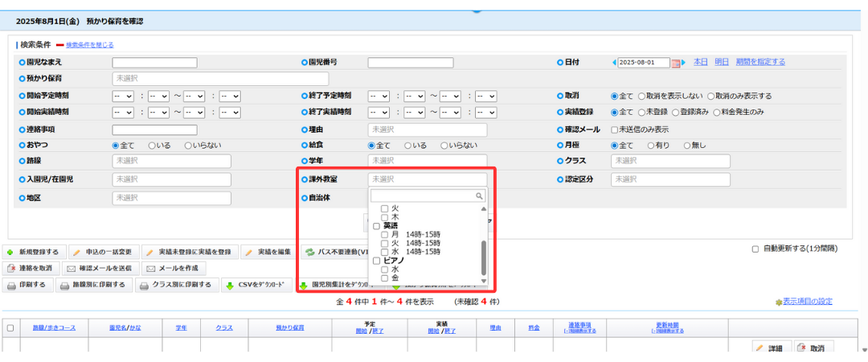Enable 自動更新する checkbox
The image size is (868, 362).
pos(755,249)
